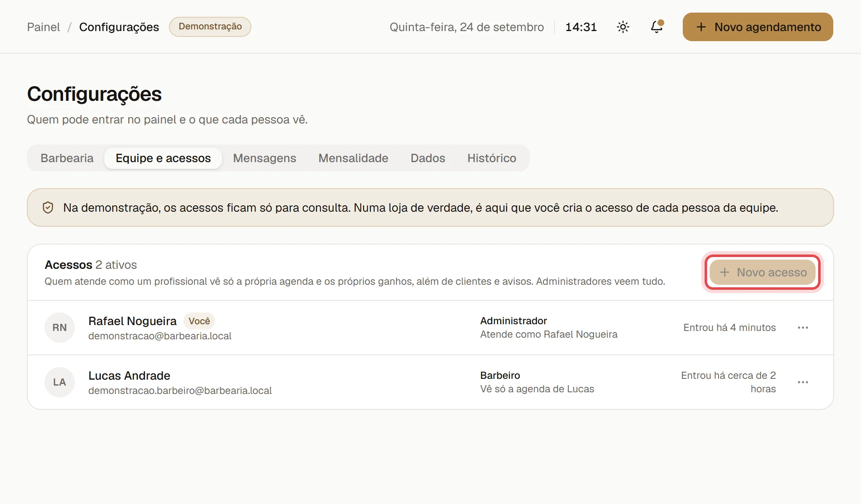The height and width of the screenshot is (504, 861).
Task: Open the Histórico tab
Action: 491,158
